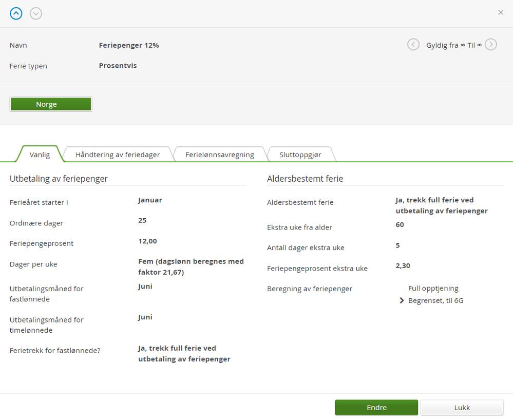
Task: Open the Vanlig tab
Action: coord(40,155)
